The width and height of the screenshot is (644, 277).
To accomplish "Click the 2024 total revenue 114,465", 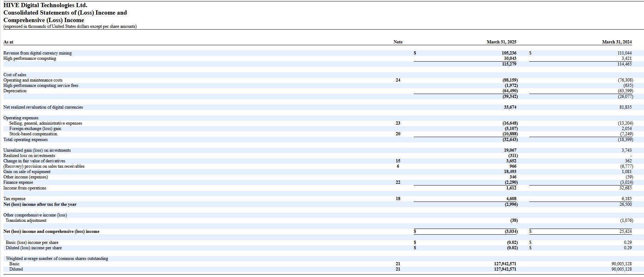I will click(625, 64).
